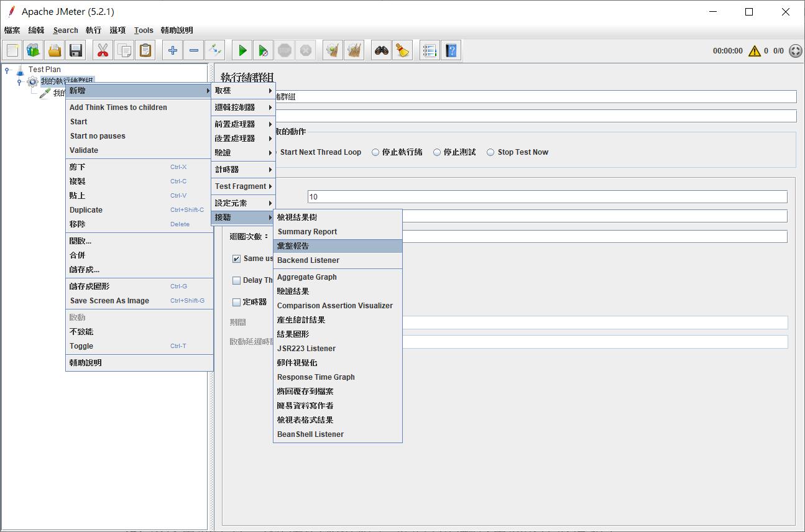Click Duplicate in context menu
805x532 pixels.
[x=139, y=210]
